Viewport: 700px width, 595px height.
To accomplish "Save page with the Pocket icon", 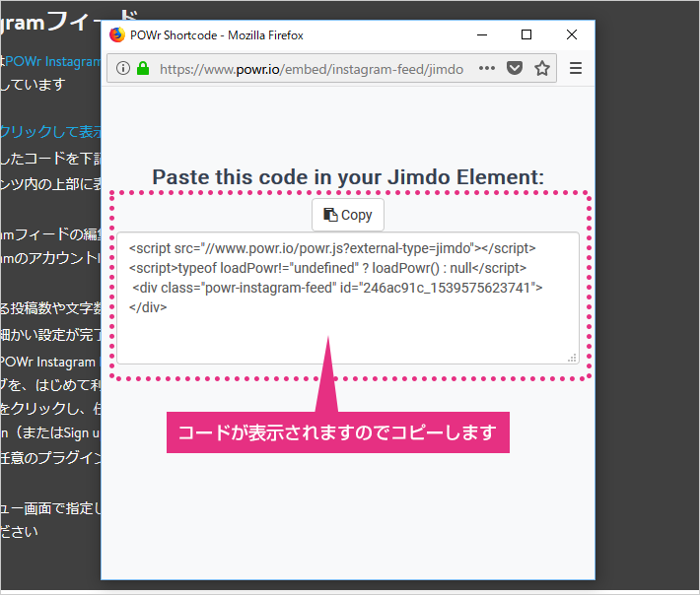I will [x=515, y=68].
